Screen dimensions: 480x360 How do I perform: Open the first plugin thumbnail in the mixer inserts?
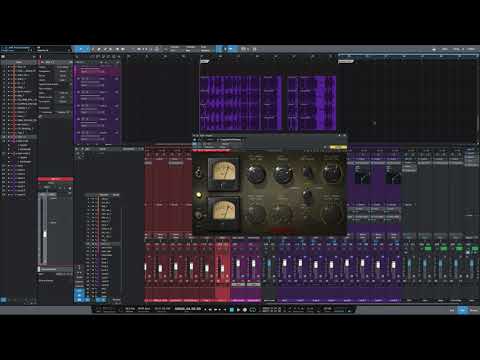click(x=362, y=176)
